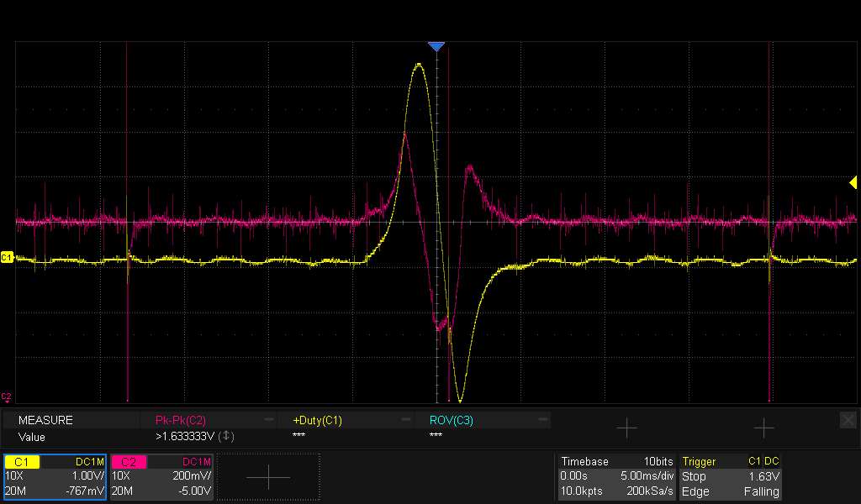Click the C1 channel ground marker on left edge

pos(7,256)
